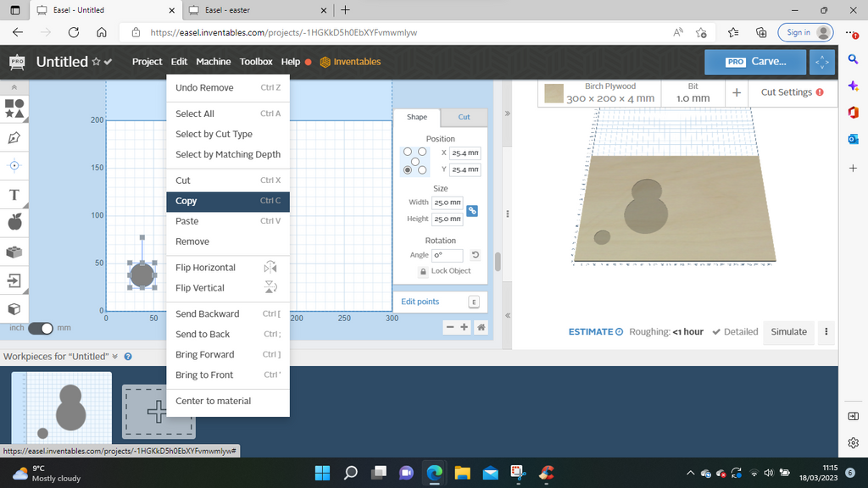This screenshot has height=488, width=868.
Task: Click the home view reset icon
Action: pyautogui.click(x=481, y=327)
